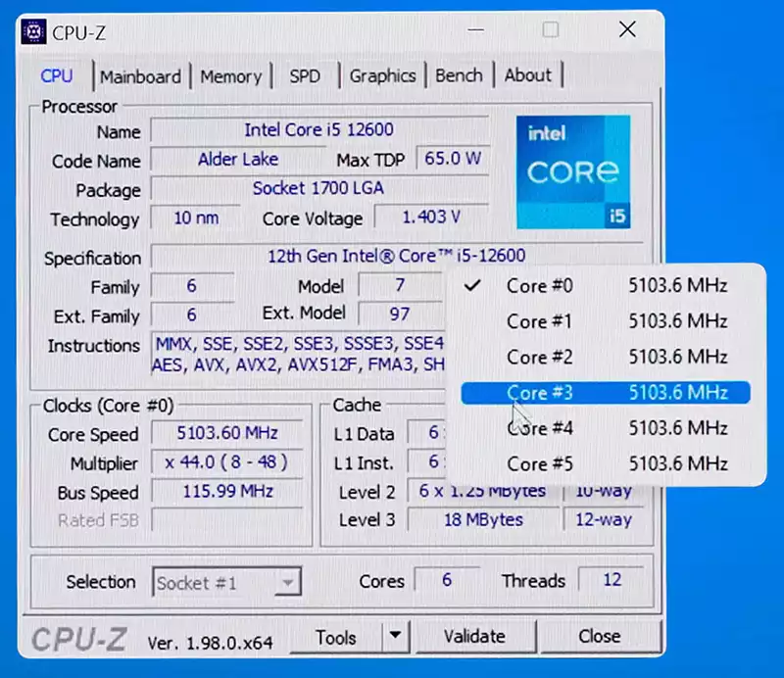Go to the Bench tab
Screen dimensions: 784x678
pyautogui.click(x=459, y=75)
